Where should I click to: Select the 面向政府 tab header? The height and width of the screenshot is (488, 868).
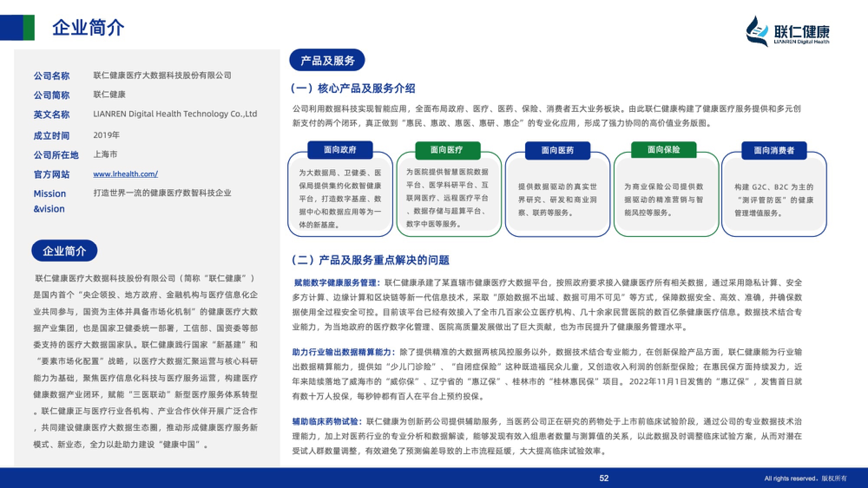click(x=340, y=150)
